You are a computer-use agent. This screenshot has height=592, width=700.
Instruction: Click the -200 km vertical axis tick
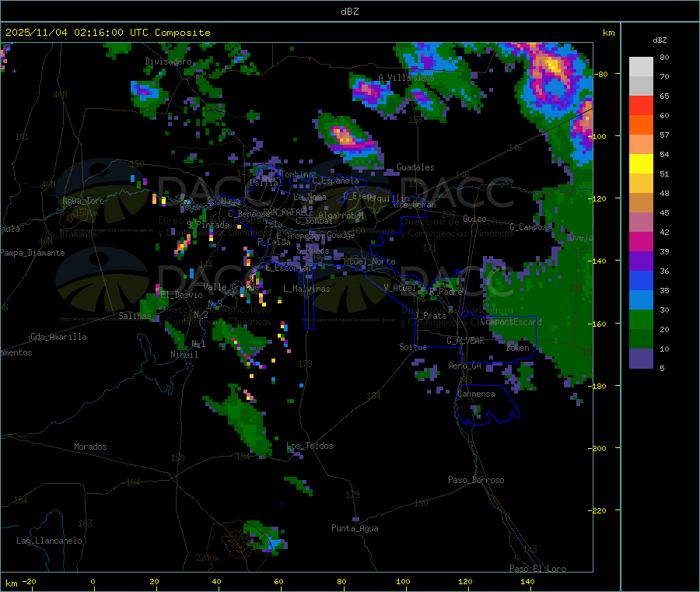597,448
